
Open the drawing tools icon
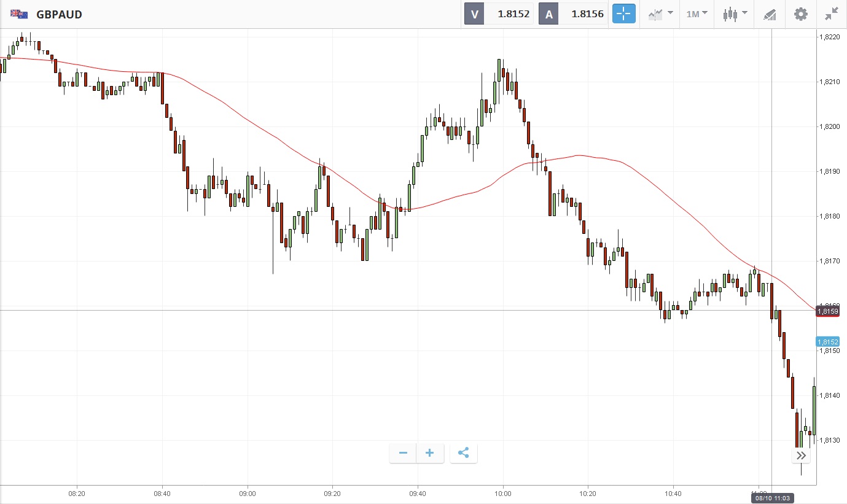click(770, 14)
